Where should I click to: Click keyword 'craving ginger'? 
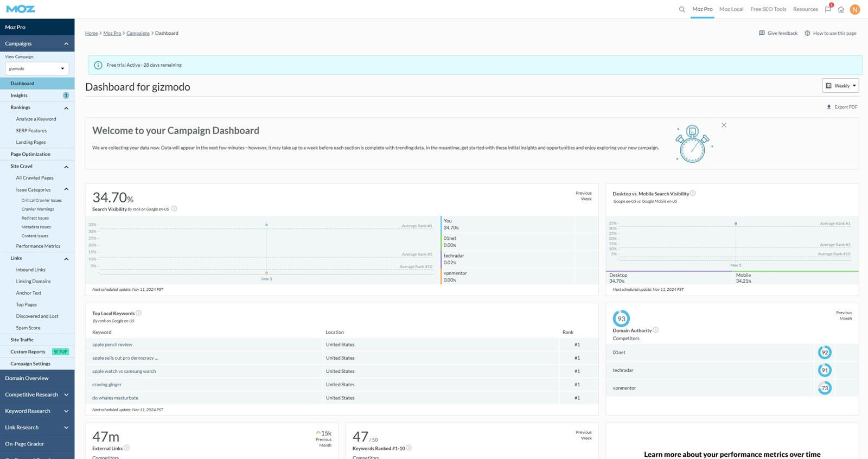[107, 385]
